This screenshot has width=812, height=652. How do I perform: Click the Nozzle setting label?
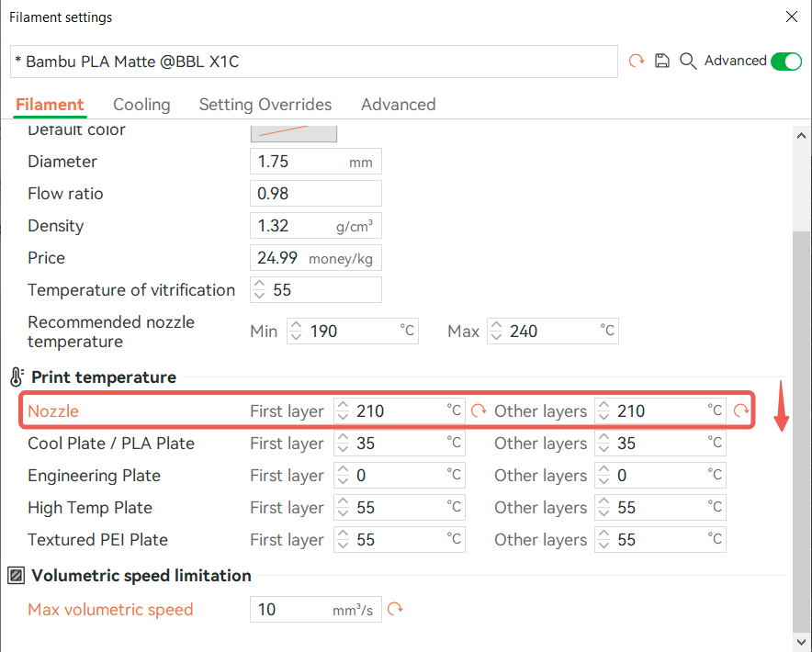tap(53, 411)
